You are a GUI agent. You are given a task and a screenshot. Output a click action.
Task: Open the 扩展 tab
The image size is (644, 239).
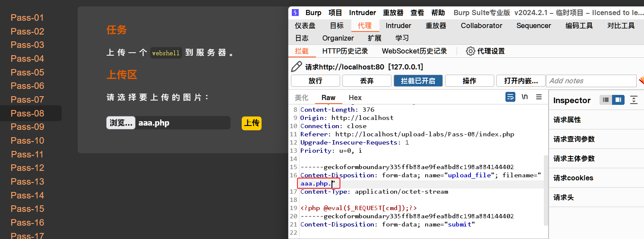pos(375,38)
